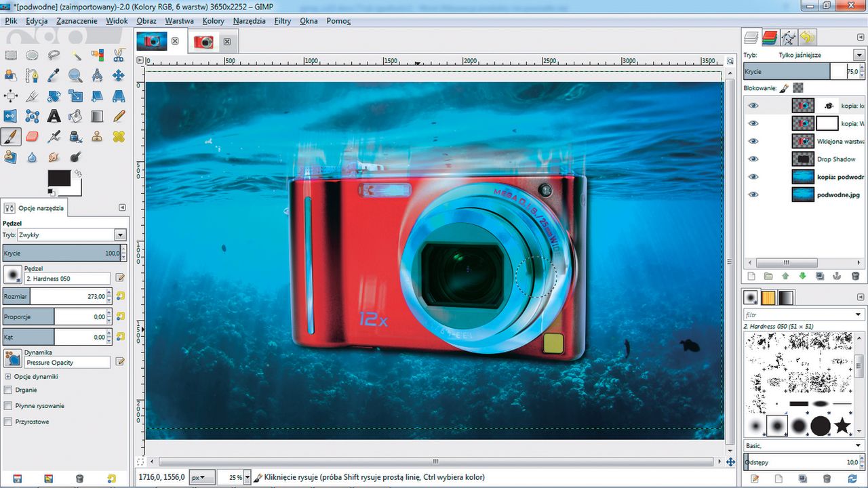Switch to the Undo History tab
The width and height of the screenshot is (868, 488).
tap(807, 37)
